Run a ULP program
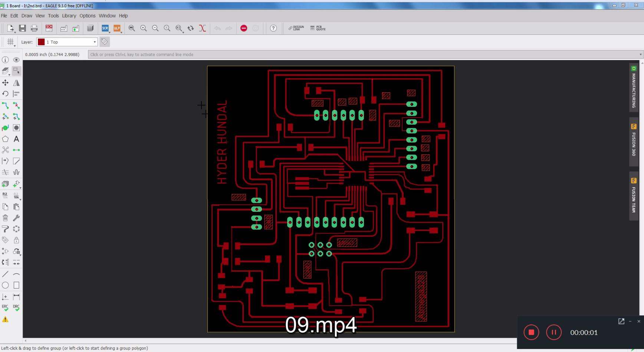Image resolution: width=644 pixels, height=352 pixels. pos(117,28)
